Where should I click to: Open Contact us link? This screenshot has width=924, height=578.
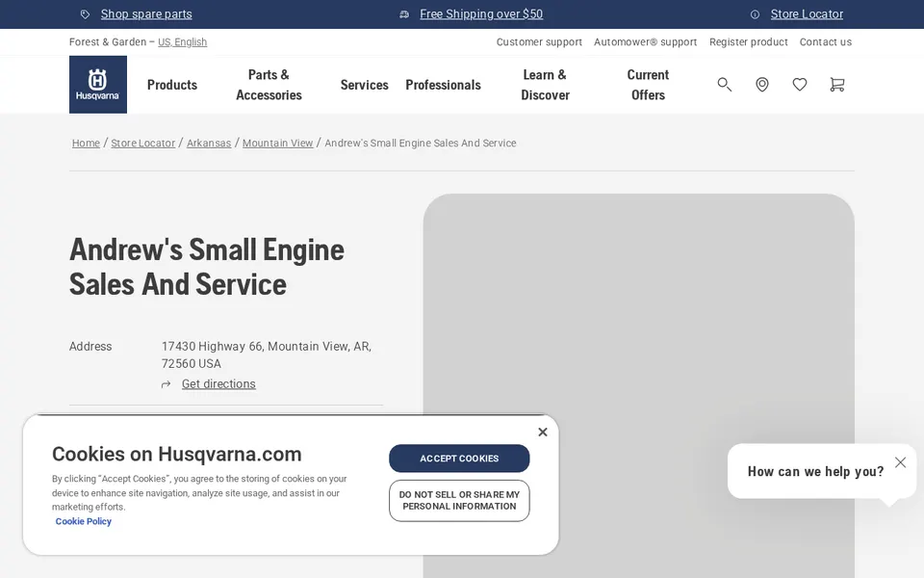point(826,41)
